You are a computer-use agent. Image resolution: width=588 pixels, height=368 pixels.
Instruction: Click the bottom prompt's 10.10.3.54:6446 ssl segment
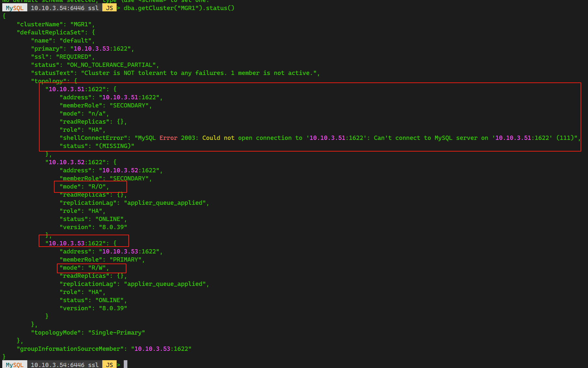pyautogui.click(x=65, y=364)
